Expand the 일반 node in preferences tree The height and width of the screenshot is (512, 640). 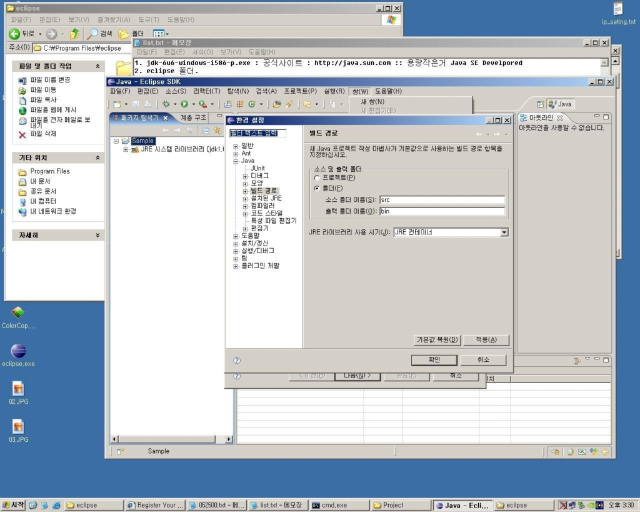(236, 146)
